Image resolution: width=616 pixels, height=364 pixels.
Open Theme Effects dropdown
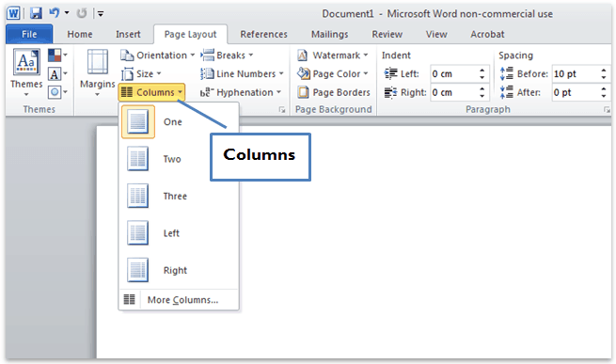[57, 92]
